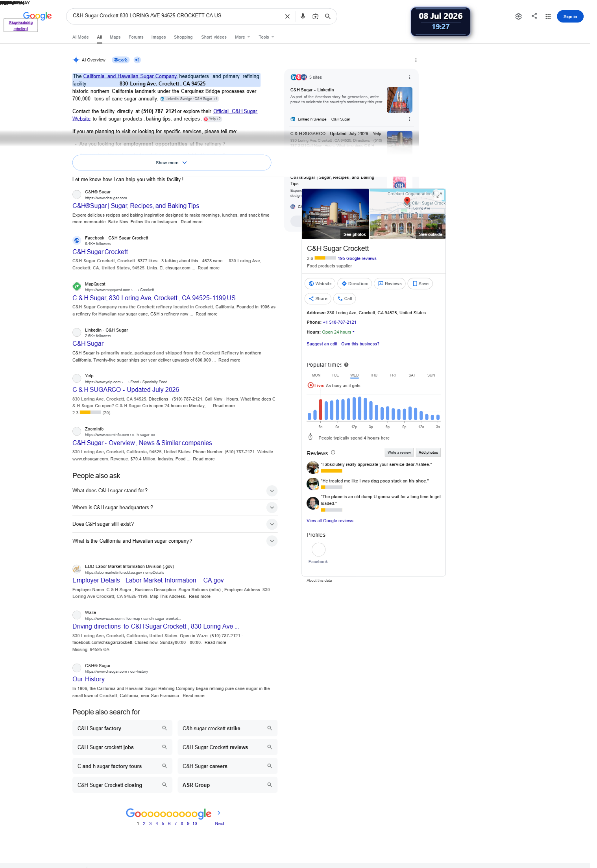597x868 pixels.
Task: Select THU in Popular times
Action: (373, 375)
